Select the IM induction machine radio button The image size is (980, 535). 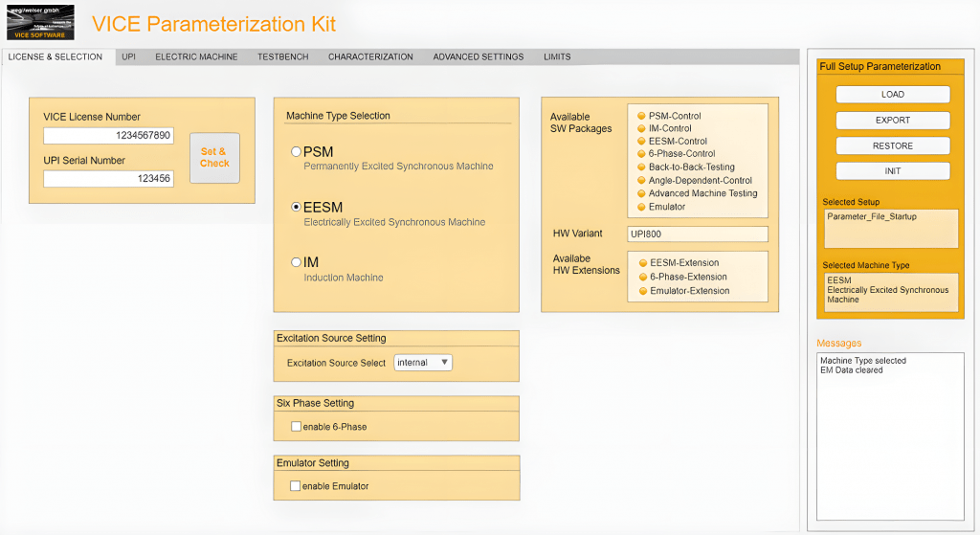tap(297, 262)
